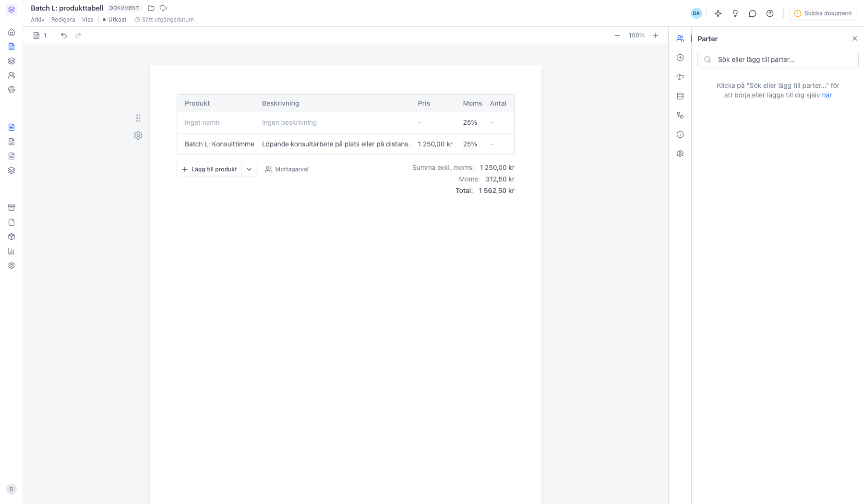This screenshot has width=864, height=504.
Task: Click the redo arrow in the toolbar
Action: click(78, 36)
